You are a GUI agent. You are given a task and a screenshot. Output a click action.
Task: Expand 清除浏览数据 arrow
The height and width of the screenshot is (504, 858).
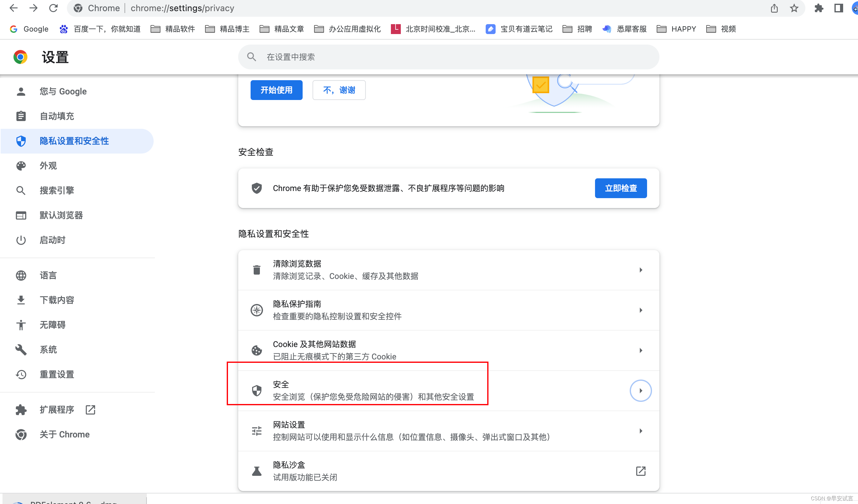point(641,270)
